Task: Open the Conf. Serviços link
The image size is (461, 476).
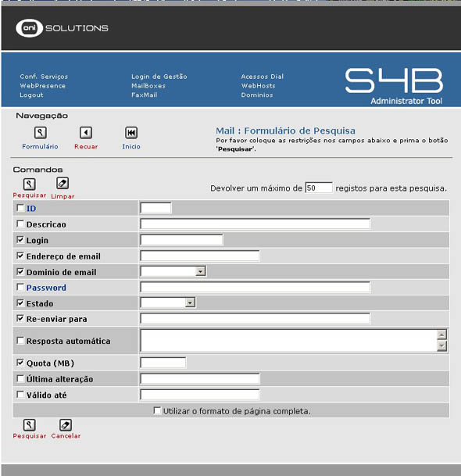Action: coord(44,77)
